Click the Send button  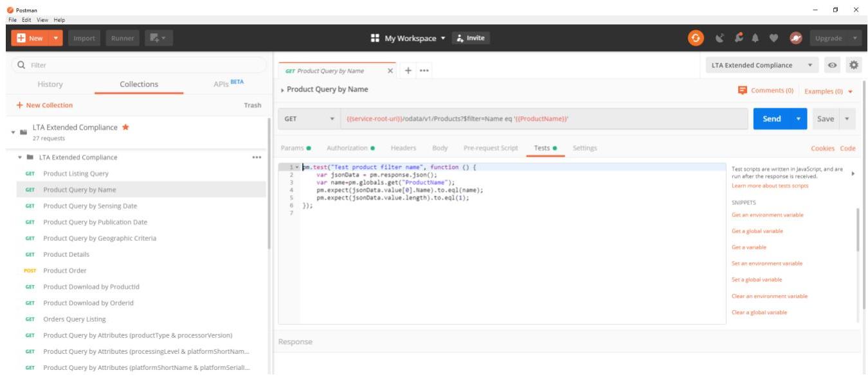tap(772, 119)
